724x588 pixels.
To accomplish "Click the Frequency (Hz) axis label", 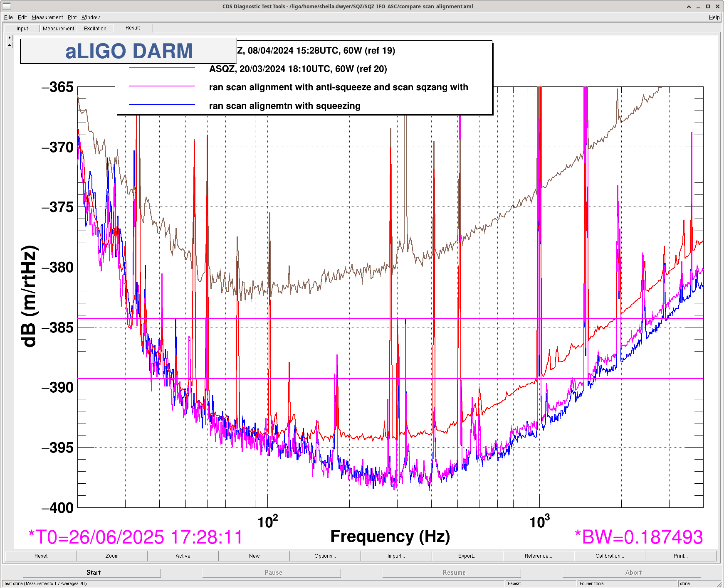I will (390, 536).
